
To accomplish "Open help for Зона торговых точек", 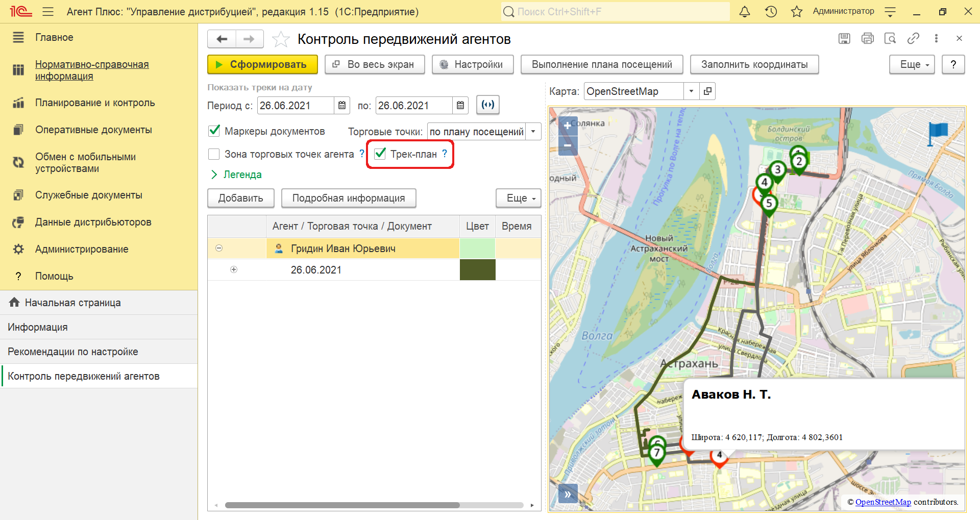I will tap(362, 154).
